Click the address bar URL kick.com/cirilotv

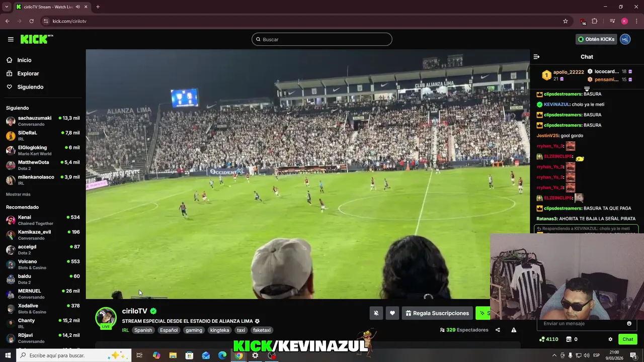click(x=69, y=21)
